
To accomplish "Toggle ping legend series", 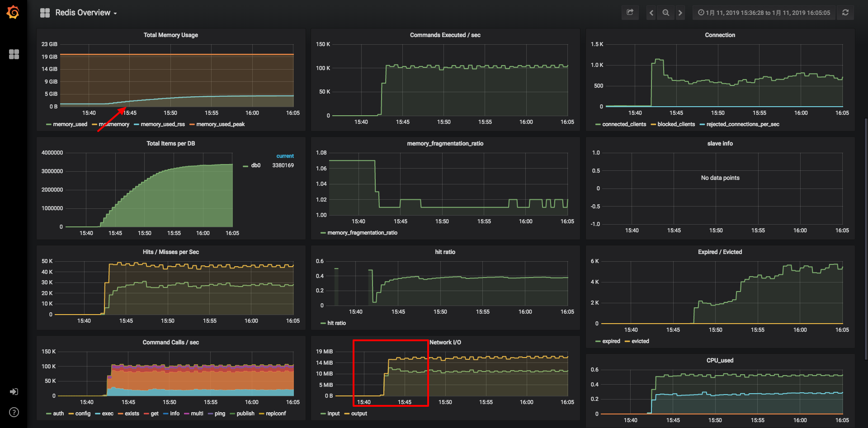I will (220, 414).
